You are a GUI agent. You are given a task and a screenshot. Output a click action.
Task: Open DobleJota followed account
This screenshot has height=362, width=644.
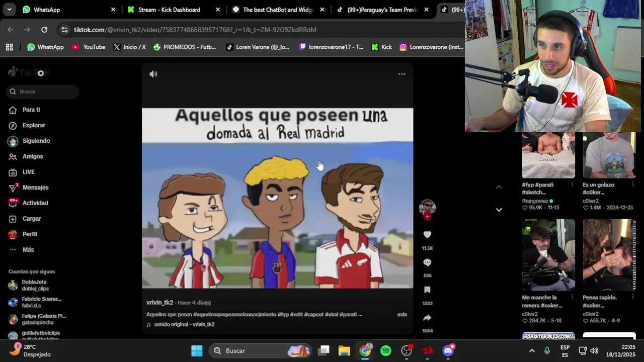(35, 285)
